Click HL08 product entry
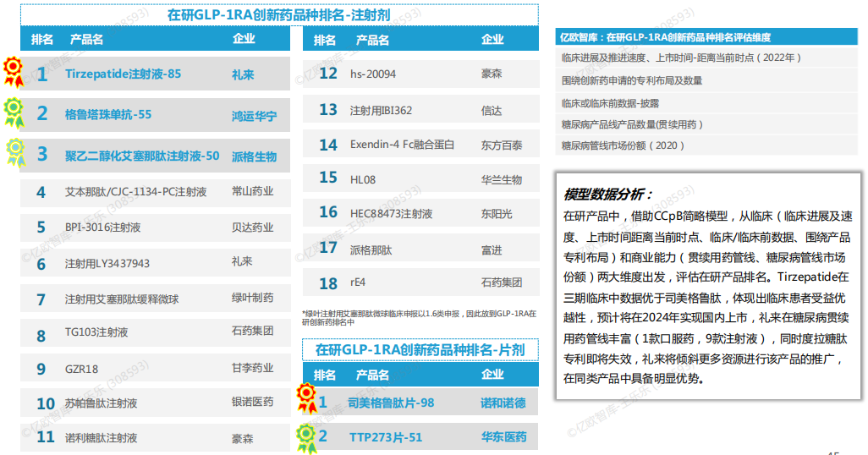 363,180
